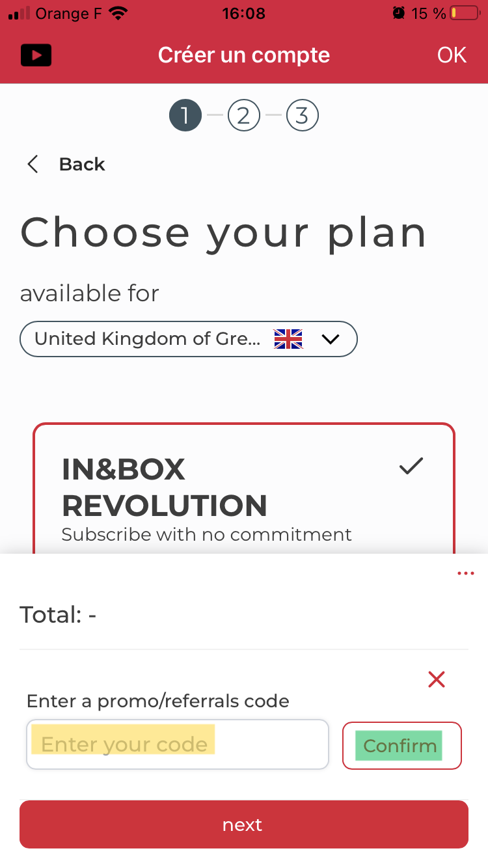Click the red X close icon
Image resolution: width=488 pixels, height=868 pixels.
point(437,680)
